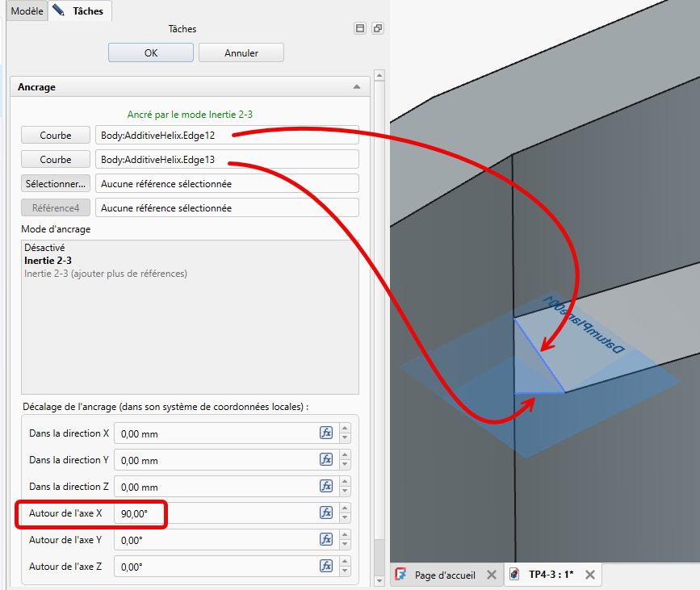
Task: Collapse the Ancrage section
Action: 357,86
